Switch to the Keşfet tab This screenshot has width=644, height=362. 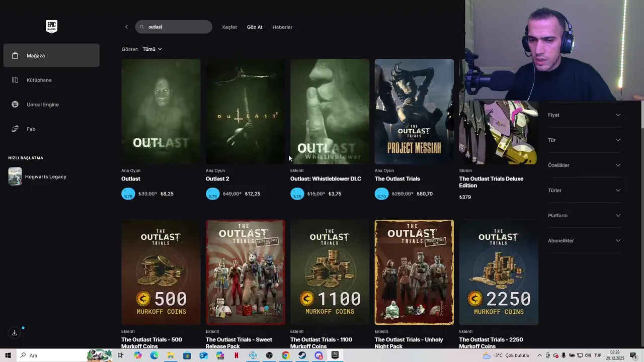229,27
